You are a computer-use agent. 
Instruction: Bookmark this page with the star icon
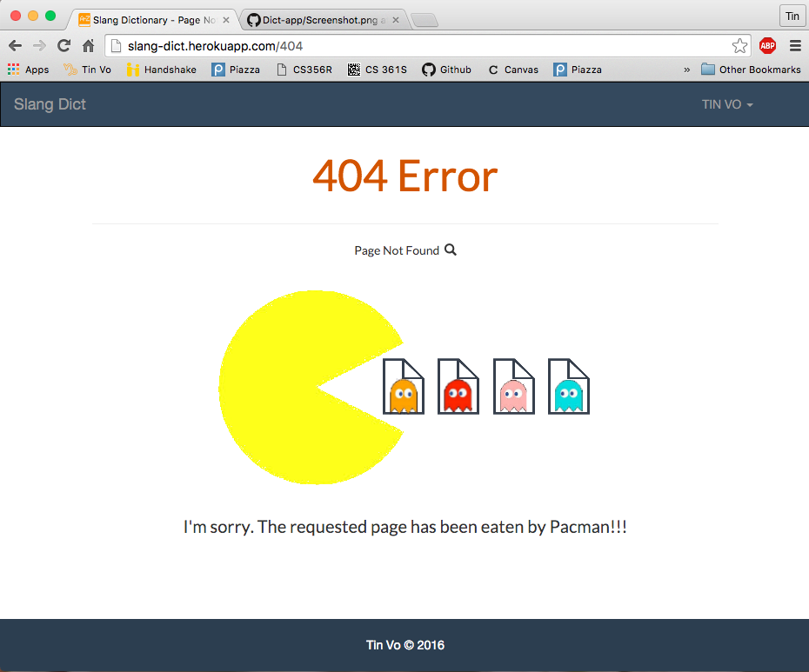(x=739, y=46)
